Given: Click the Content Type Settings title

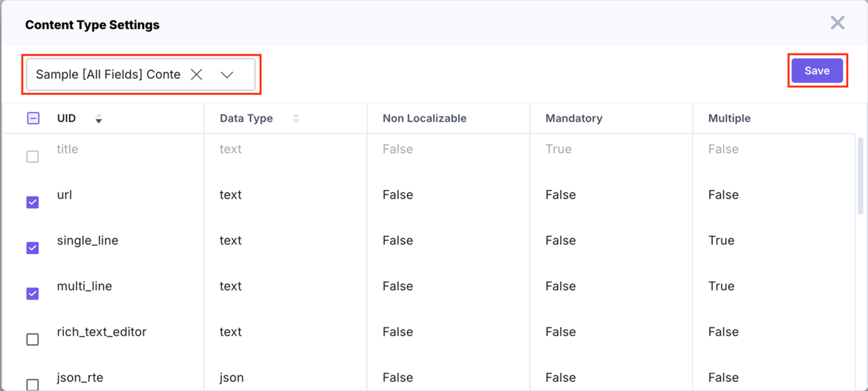Looking at the screenshot, I should click(92, 25).
